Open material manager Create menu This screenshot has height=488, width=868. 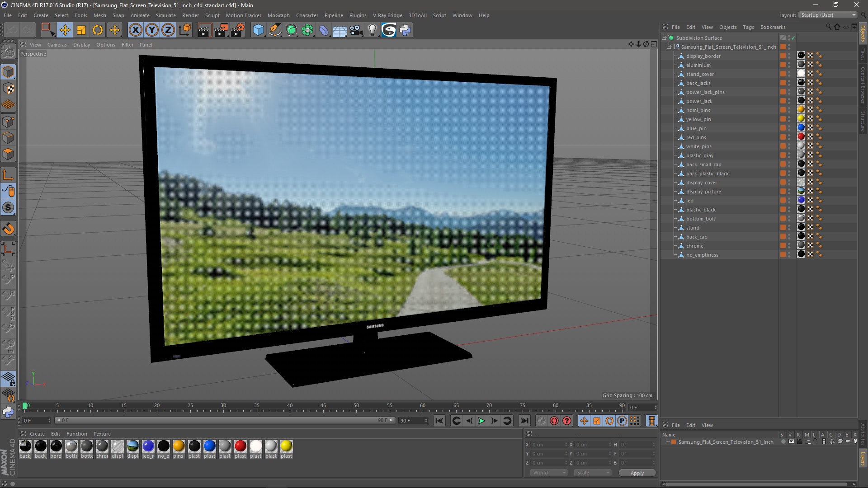pos(37,434)
